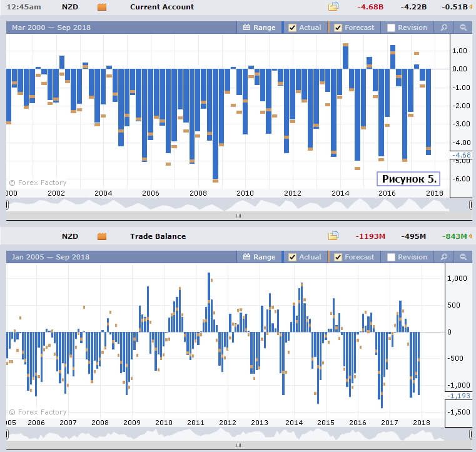Zoom out on the Trade Balance chart
476x452 pixels.
tap(463, 257)
